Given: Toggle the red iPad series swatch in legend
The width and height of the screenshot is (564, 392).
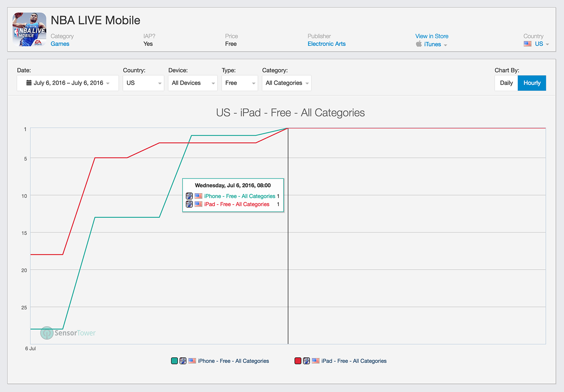Looking at the screenshot, I should pos(298,361).
